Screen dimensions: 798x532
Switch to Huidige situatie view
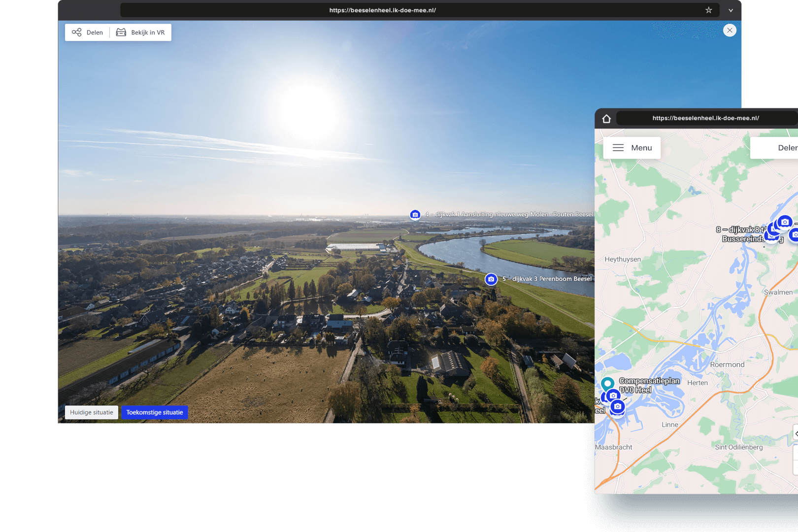pos(92,413)
